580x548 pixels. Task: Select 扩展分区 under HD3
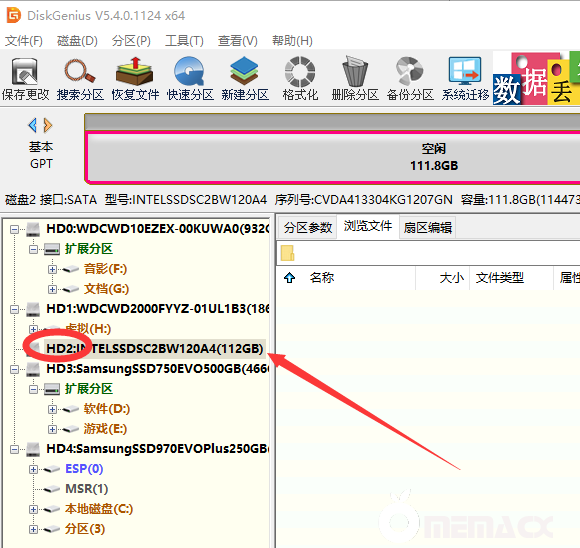[x=89, y=389]
